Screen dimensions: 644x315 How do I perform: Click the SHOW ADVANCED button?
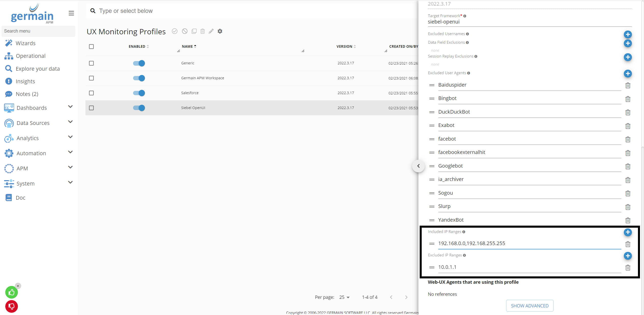(x=529, y=305)
